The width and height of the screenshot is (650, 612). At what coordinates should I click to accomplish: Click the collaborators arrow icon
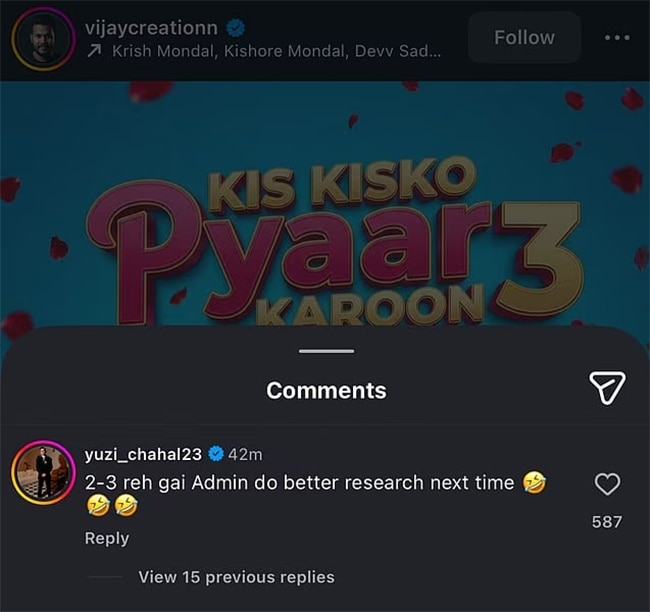point(94,51)
